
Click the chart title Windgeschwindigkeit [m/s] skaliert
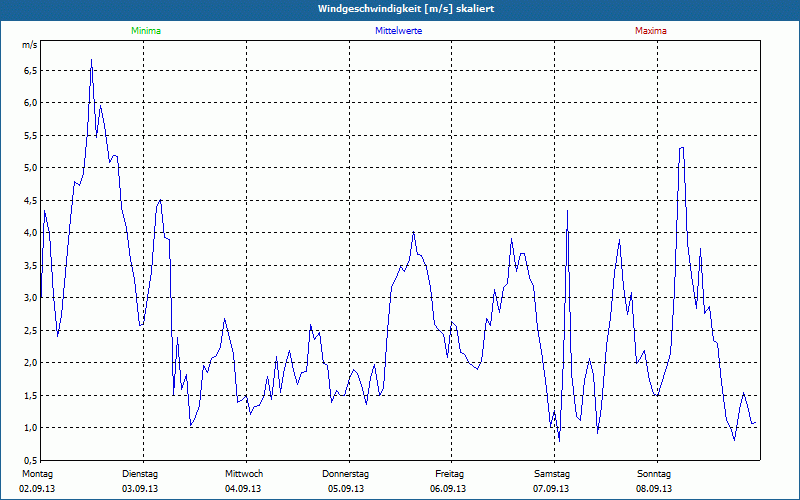pyautogui.click(x=406, y=9)
